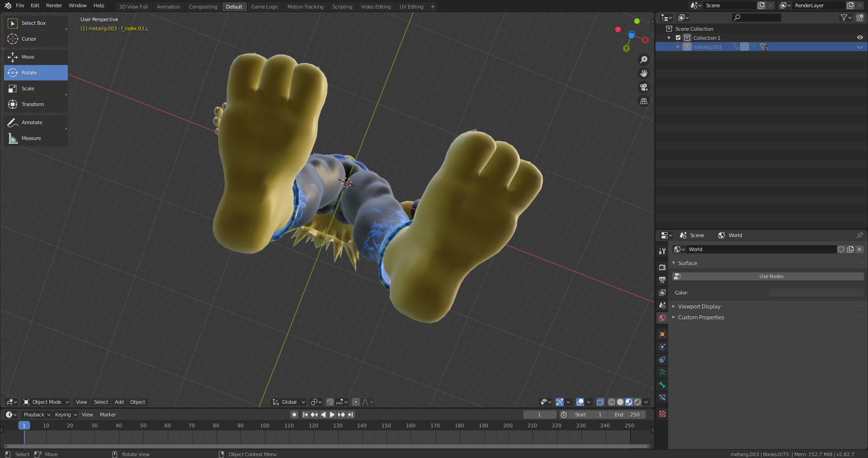This screenshot has height=458, width=868.
Task: Open the File menu
Action: (20, 5)
